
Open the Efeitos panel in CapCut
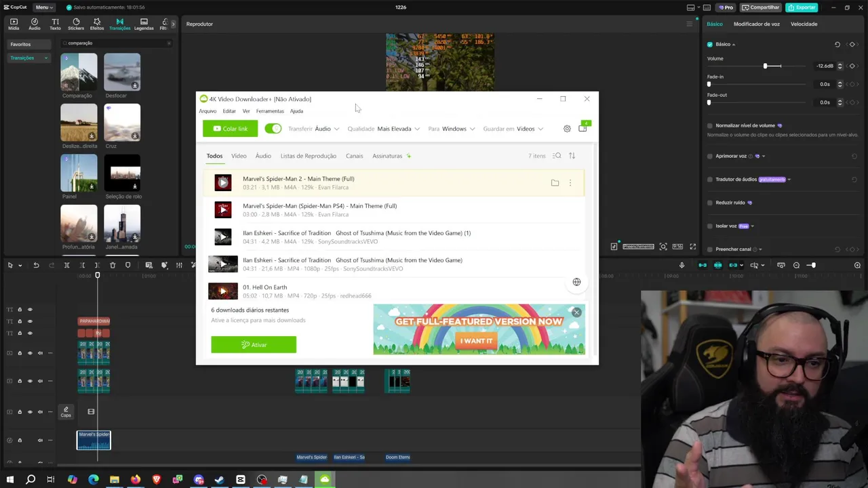[x=97, y=24]
